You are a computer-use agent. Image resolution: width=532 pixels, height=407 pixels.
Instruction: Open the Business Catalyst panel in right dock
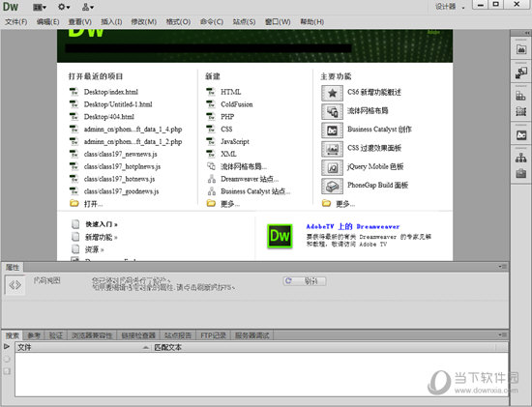(x=521, y=135)
